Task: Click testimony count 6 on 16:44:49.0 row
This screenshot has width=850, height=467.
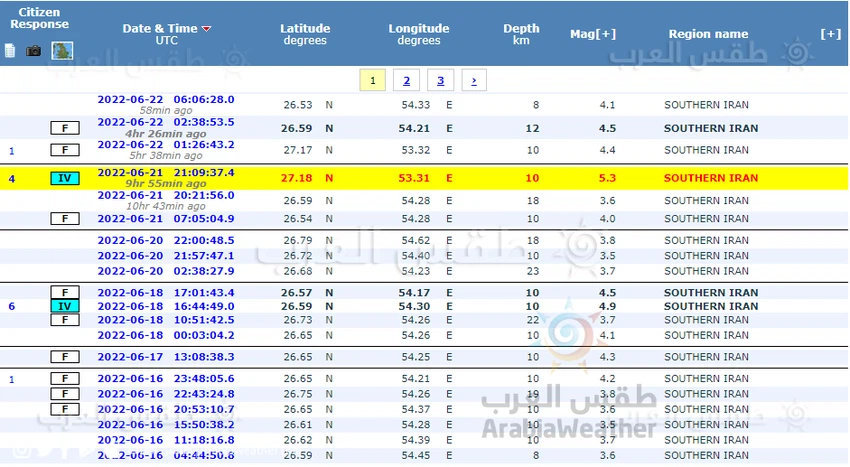Action: [x=12, y=306]
